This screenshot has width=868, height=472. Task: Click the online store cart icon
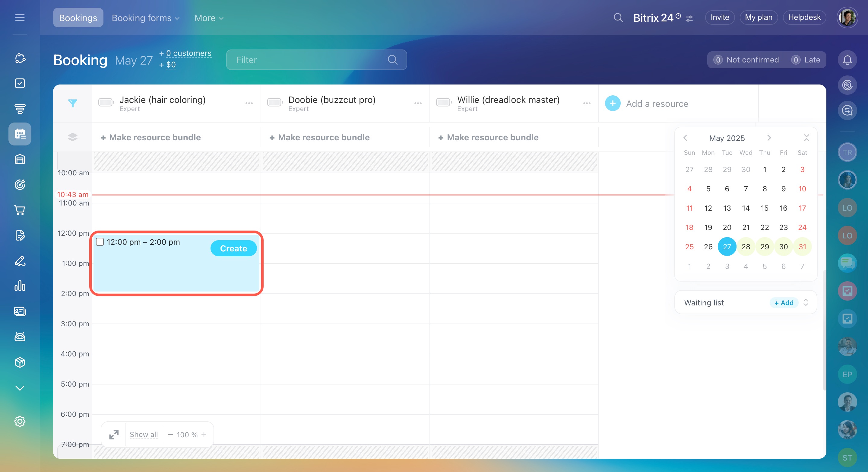(x=20, y=210)
